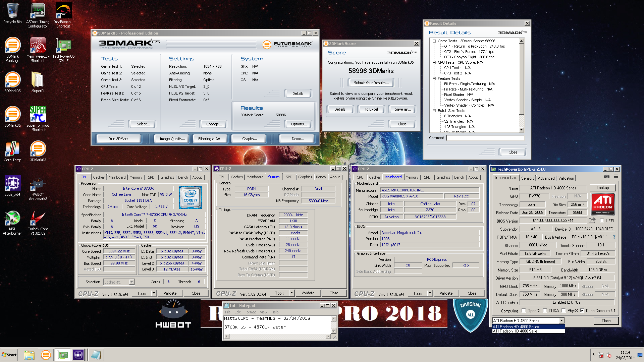Click the Comment input field

485,138
